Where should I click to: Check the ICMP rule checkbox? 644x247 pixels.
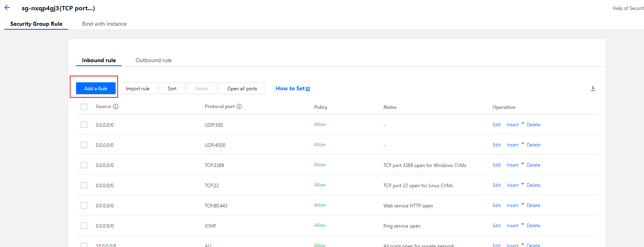84,226
